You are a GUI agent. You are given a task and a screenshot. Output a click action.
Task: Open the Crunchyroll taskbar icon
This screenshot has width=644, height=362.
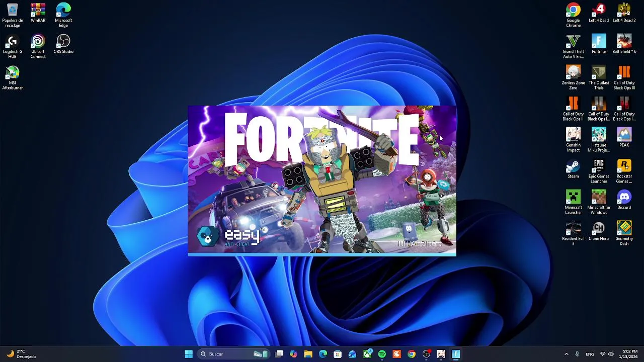[x=396, y=354]
